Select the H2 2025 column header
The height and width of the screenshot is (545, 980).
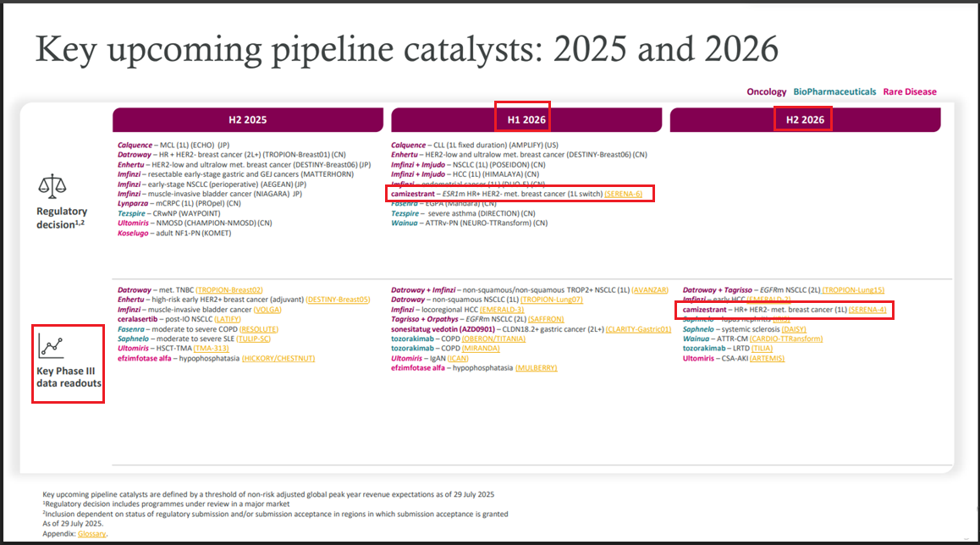(x=248, y=119)
